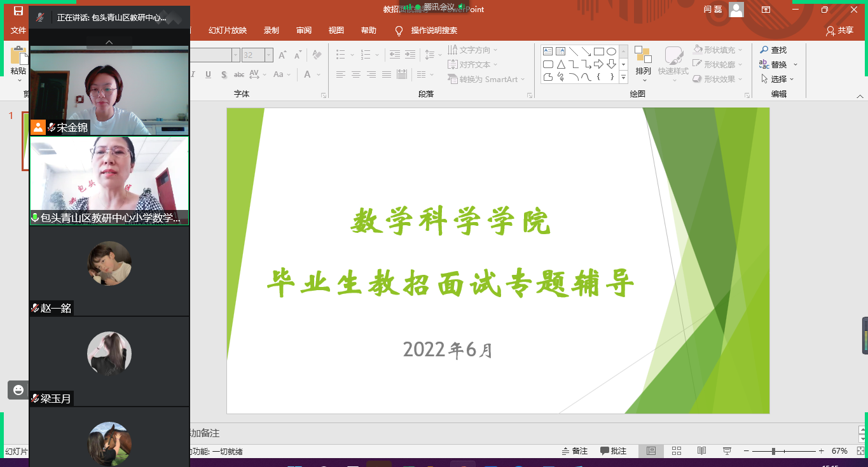868x467 pixels.
Task: Expand the Replace (替换) dropdown arrow
Action: pyautogui.click(x=795, y=65)
